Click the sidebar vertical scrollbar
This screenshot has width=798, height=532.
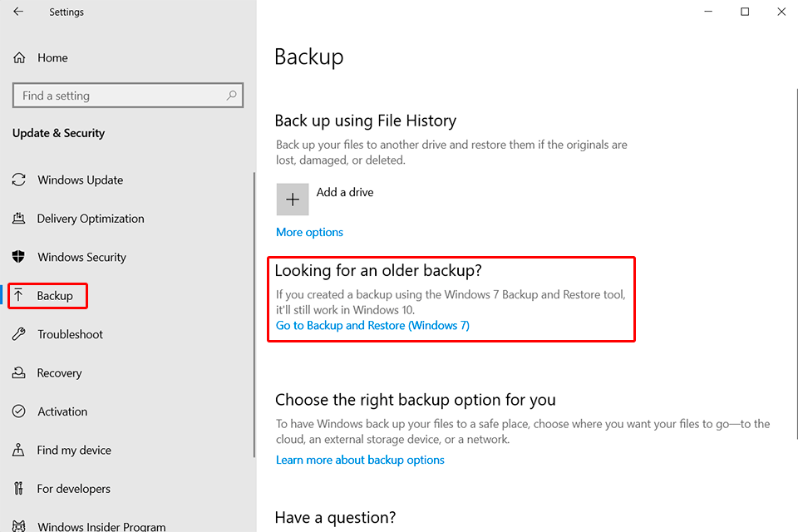tap(254, 314)
